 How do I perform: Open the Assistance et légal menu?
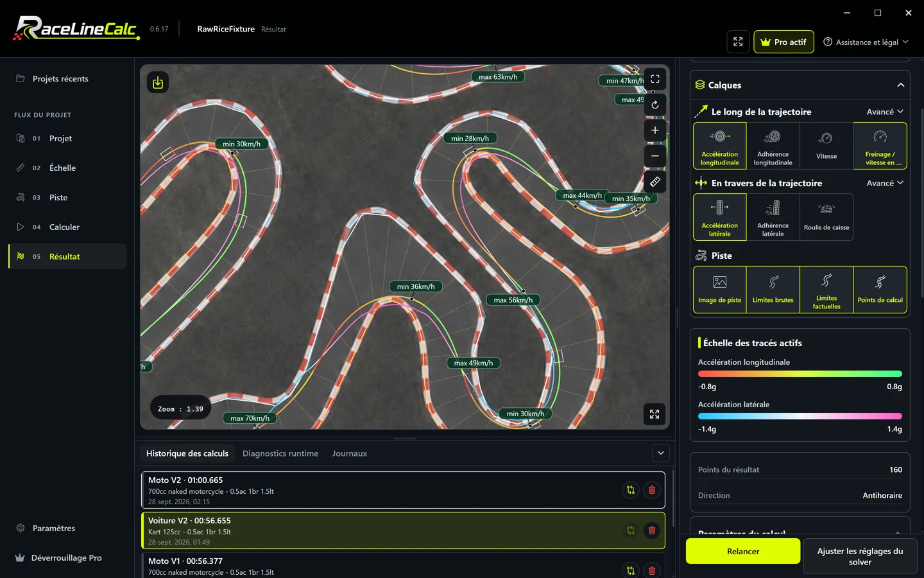(x=866, y=42)
